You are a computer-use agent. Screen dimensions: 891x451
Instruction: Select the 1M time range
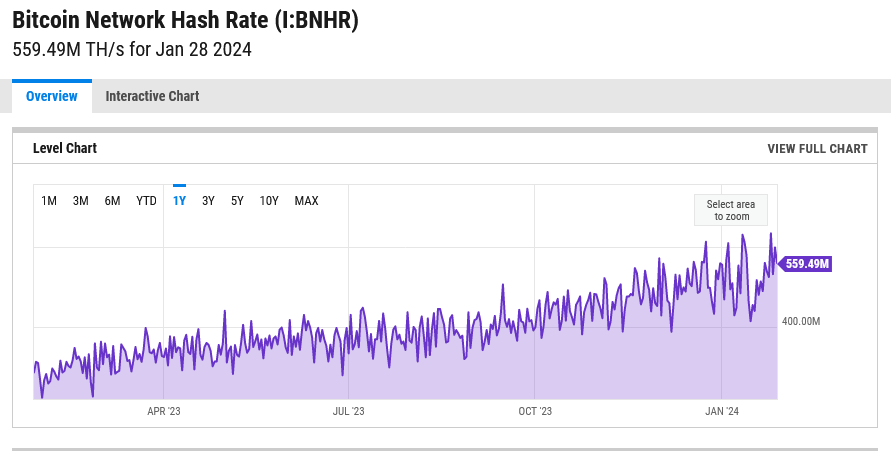[49, 201]
